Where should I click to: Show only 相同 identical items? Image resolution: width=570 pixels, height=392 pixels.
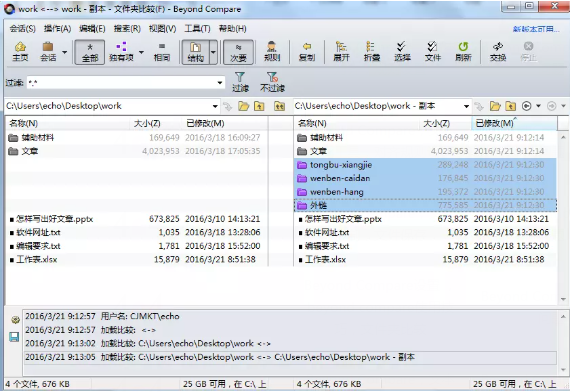pos(162,52)
